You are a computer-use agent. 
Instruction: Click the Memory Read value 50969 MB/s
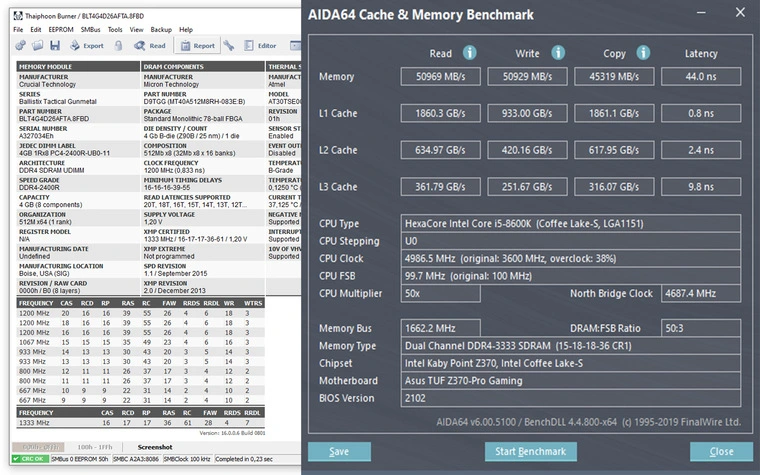(441, 77)
